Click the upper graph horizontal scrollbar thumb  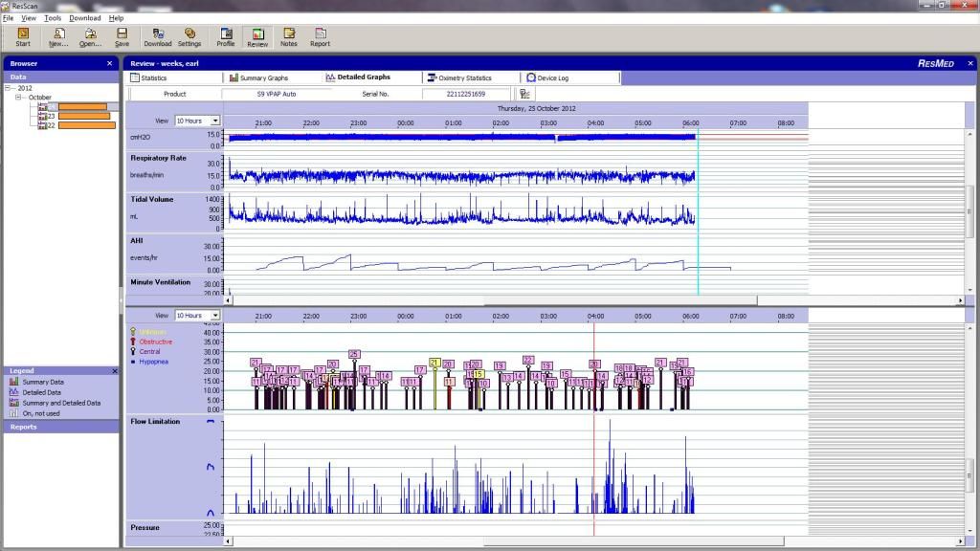pos(620,300)
